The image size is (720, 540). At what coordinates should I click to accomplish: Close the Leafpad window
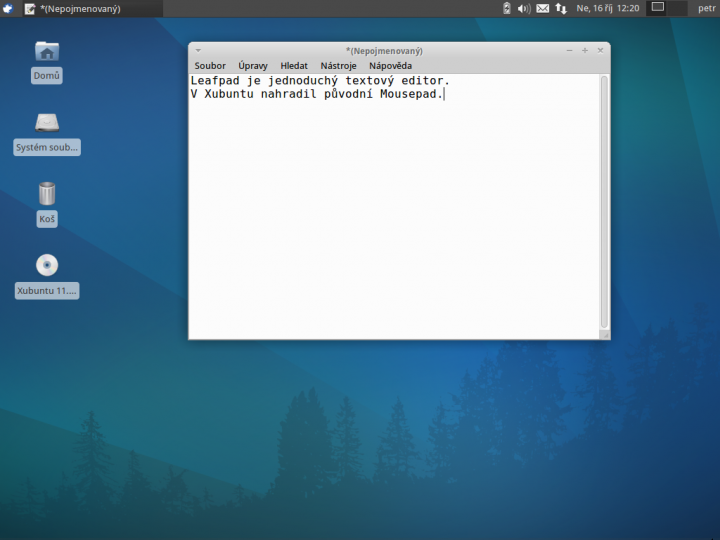tap(600, 51)
